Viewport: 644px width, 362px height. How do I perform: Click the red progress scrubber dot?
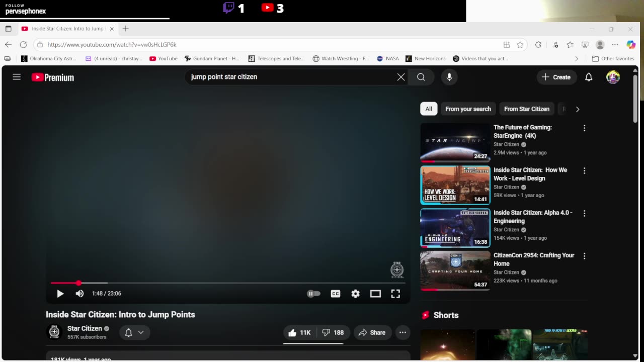click(78, 283)
